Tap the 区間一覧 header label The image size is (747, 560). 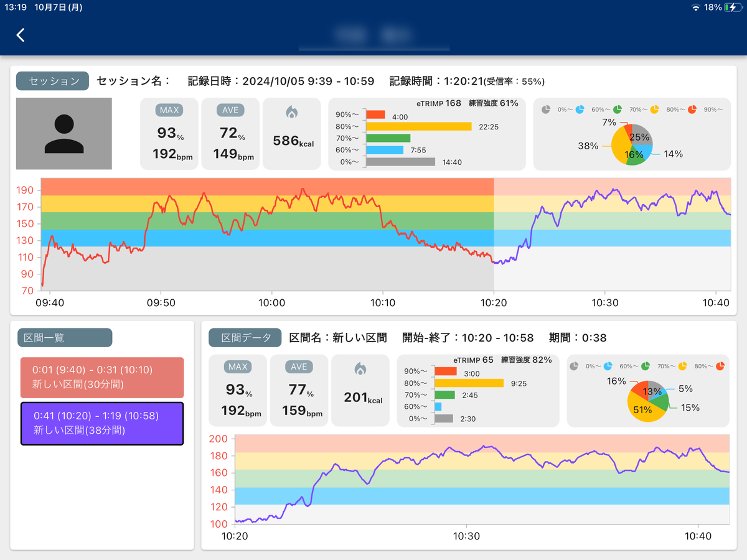pos(65,338)
